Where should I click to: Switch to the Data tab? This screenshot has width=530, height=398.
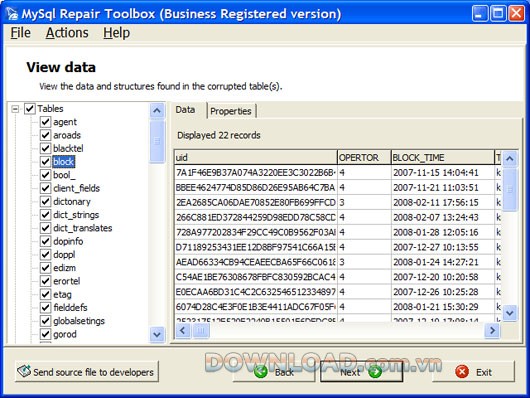[x=185, y=110]
